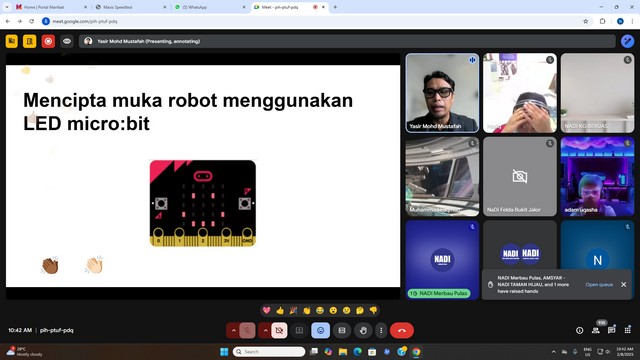Open the three-dot more options menu
This screenshot has height=360, width=640.
click(x=381, y=330)
